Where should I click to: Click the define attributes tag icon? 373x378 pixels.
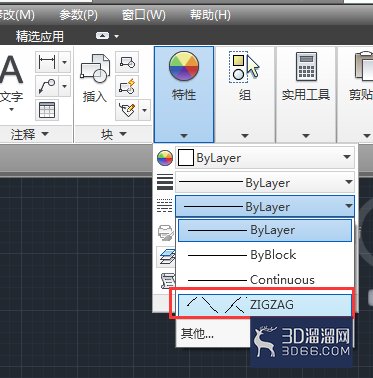coord(127,110)
